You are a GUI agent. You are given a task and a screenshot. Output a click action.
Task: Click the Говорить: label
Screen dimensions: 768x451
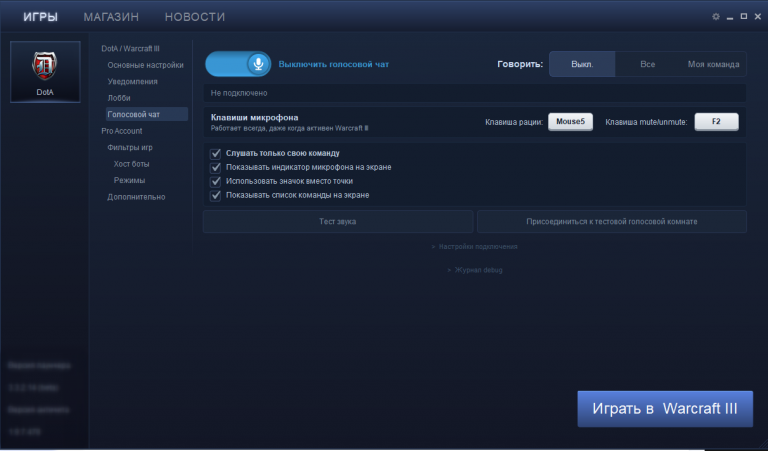[520, 64]
